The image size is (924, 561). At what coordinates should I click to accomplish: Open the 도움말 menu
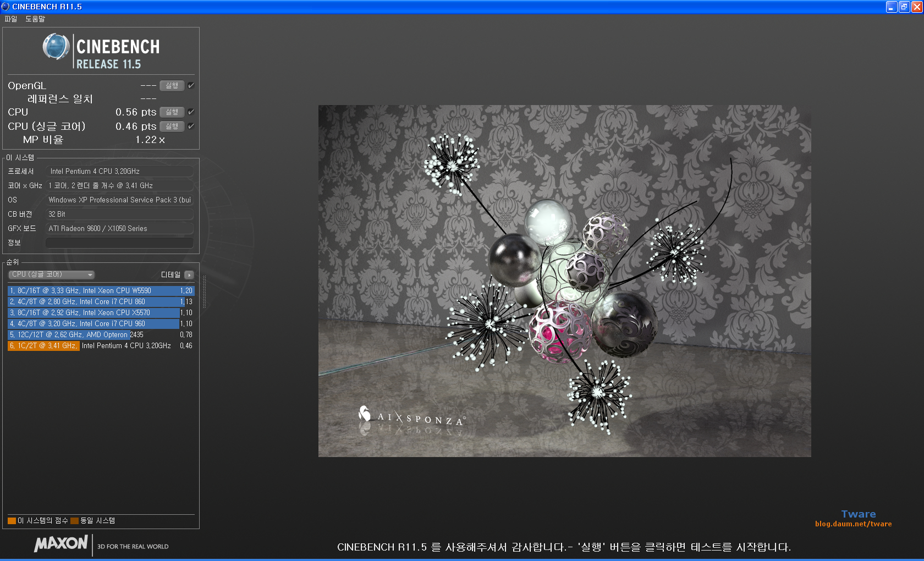click(35, 19)
